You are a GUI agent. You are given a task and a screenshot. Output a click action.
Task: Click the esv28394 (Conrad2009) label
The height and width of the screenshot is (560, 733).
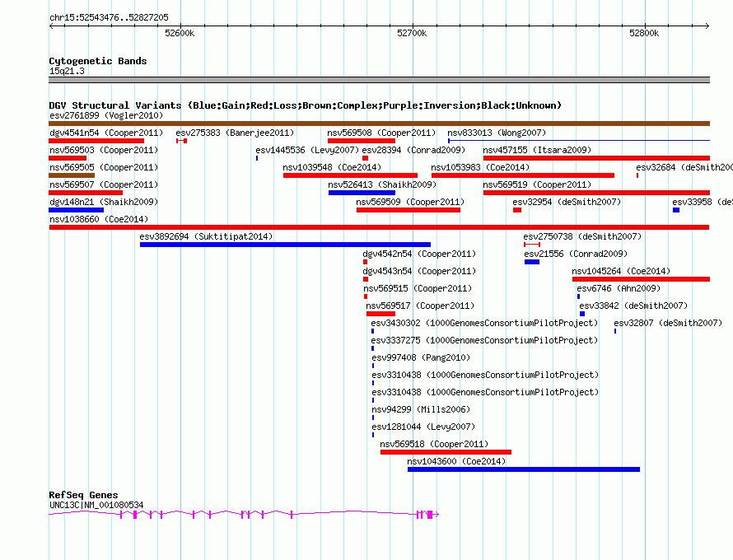click(x=413, y=150)
